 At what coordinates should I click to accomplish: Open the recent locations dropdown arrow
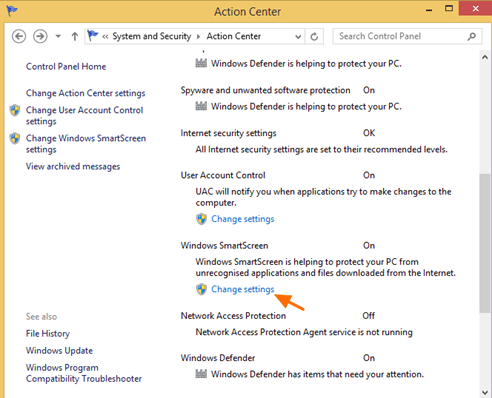click(58, 36)
